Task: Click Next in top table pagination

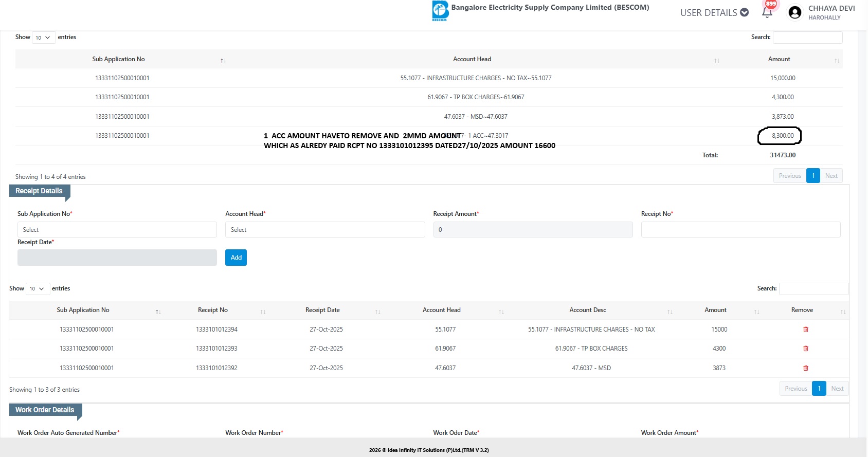Action: tap(831, 176)
